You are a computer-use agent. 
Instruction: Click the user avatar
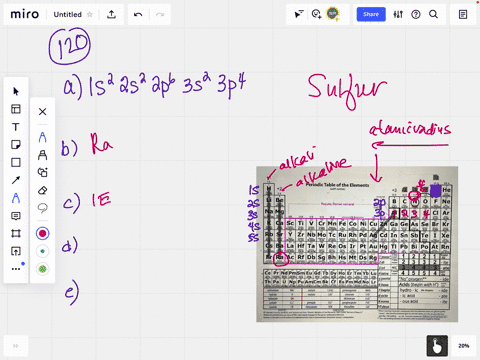(333, 14)
